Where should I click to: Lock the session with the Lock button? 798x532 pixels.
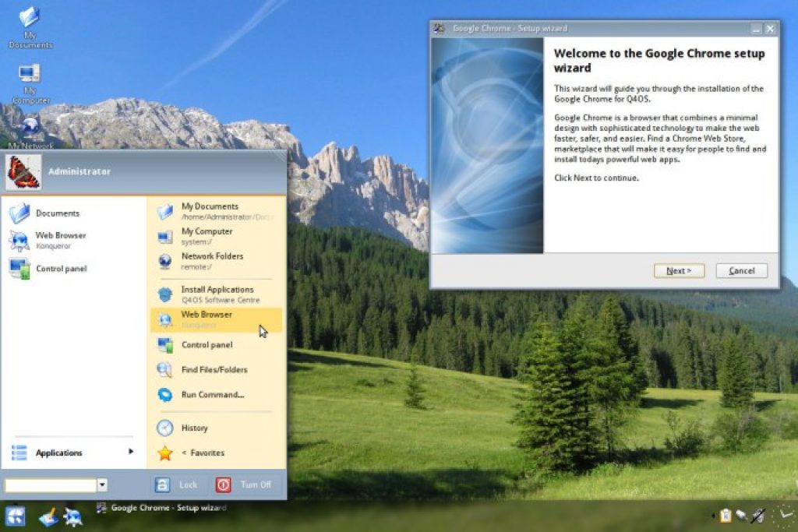pyautogui.click(x=176, y=484)
